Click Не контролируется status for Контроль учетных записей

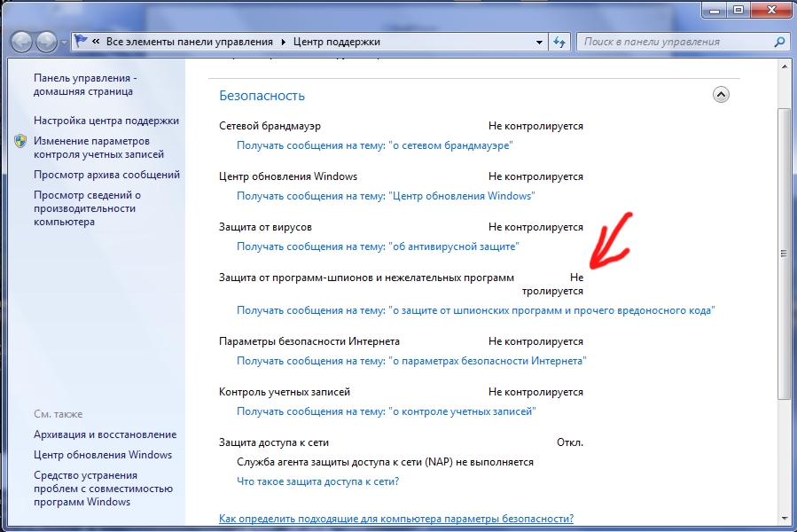tap(535, 392)
